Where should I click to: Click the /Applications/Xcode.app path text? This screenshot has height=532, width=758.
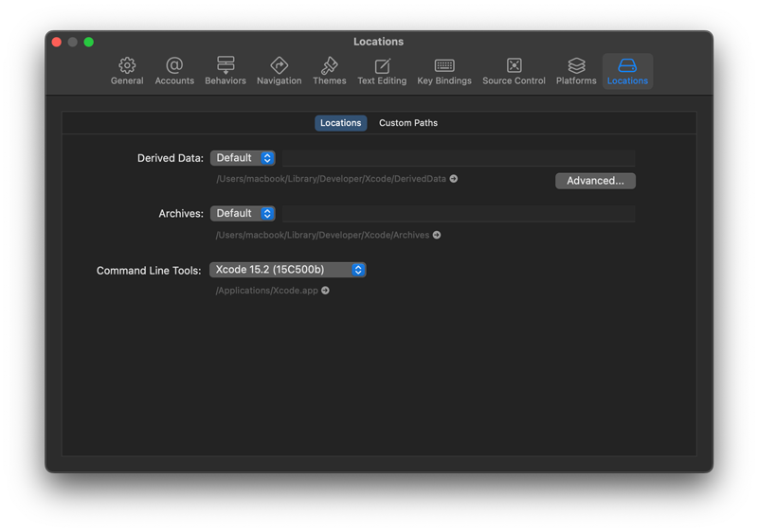tap(267, 290)
